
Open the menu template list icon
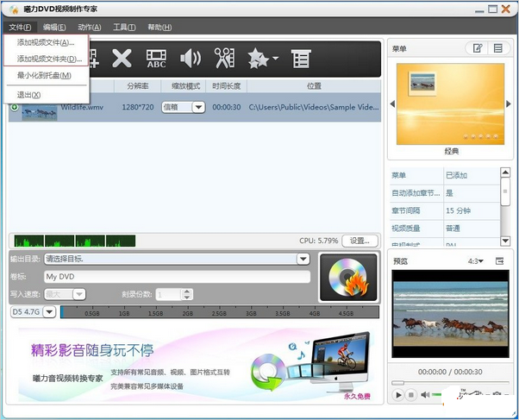tap(497, 48)
